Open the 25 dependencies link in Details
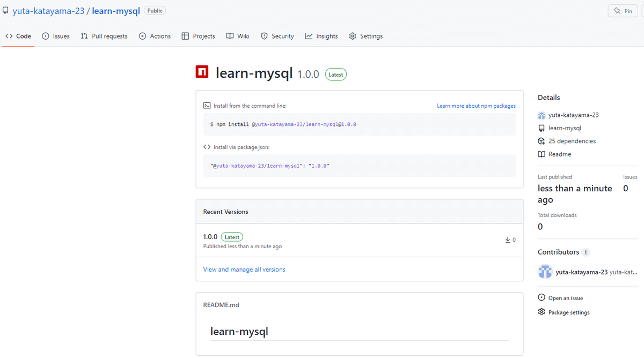This screenshot has width=644, height=358. pos(572,141)
